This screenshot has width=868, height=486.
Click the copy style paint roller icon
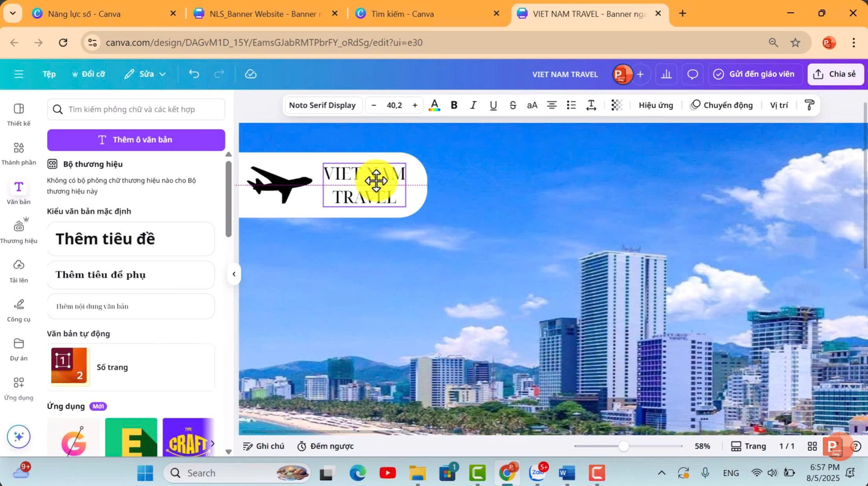click(809, 105)
